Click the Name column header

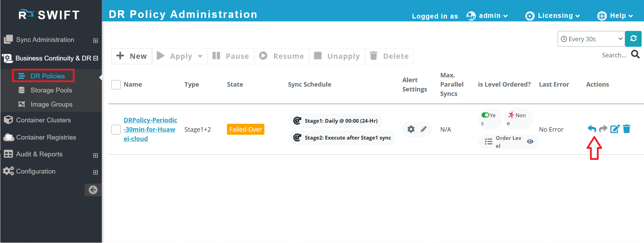tap(133, 84)
